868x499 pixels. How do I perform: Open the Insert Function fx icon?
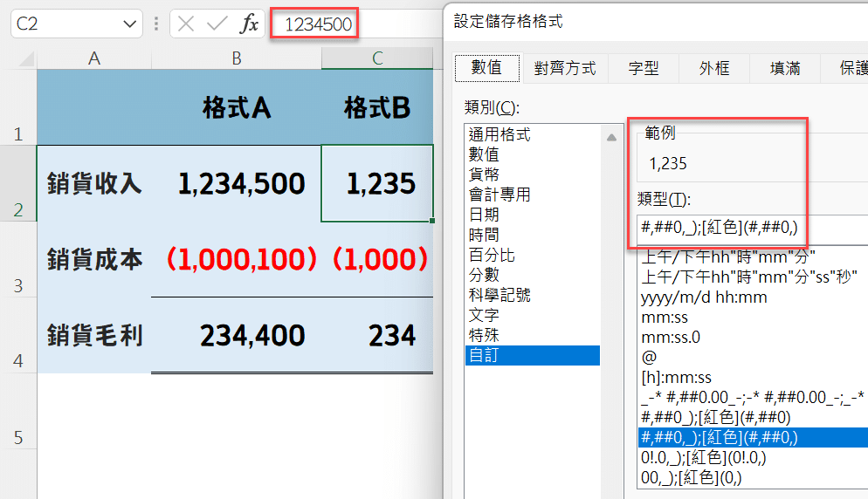pyautogui.click(x=249, y=24)
